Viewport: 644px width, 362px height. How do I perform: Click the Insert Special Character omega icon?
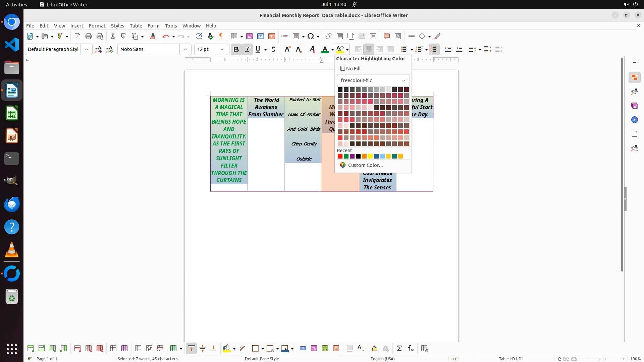click(311, 37)
